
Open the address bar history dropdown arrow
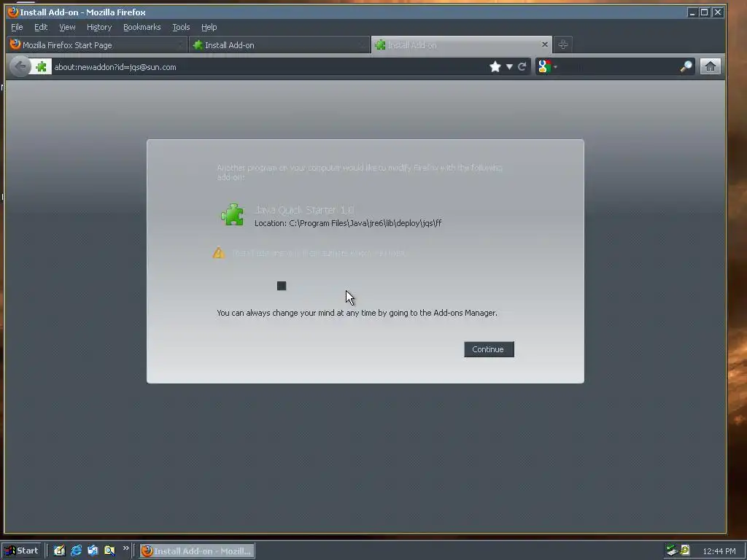coord(509,66)
